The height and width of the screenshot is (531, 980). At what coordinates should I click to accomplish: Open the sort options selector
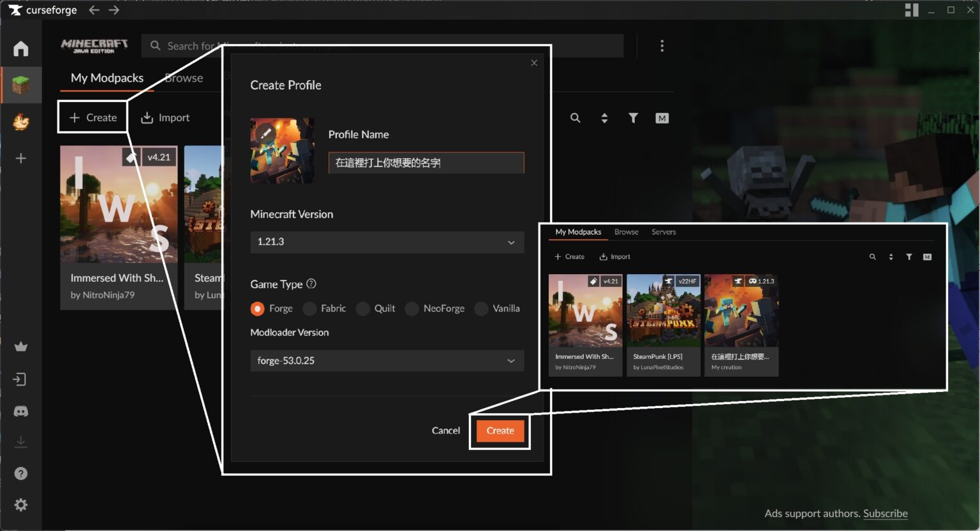pyautogui.click(x=604, y=118)
